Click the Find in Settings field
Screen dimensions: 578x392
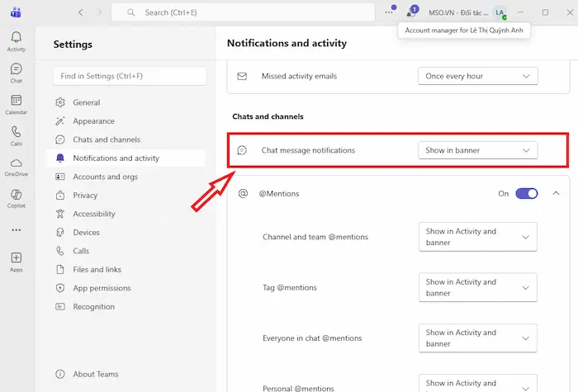tap(129, 76)
